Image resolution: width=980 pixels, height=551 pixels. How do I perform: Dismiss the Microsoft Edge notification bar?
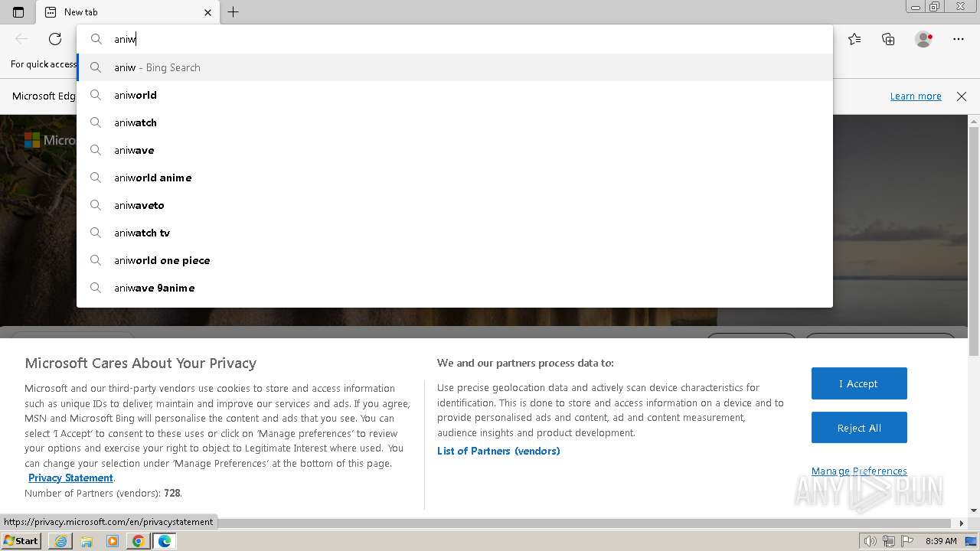tap(962, 96)
